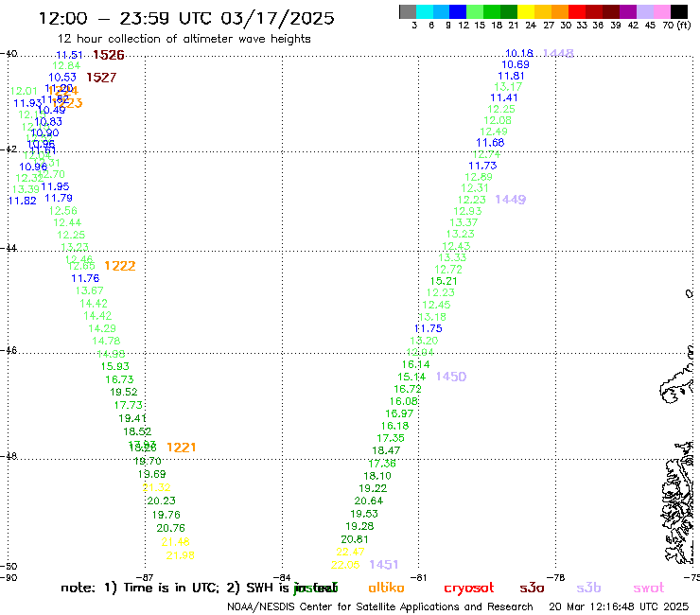Screen dimensions: 700x615
Task: Click the wave height value 10.18
Action: 519,53
